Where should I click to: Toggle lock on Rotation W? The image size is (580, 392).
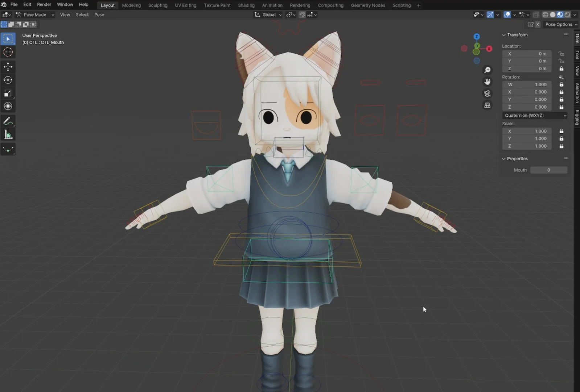point(562,84)
